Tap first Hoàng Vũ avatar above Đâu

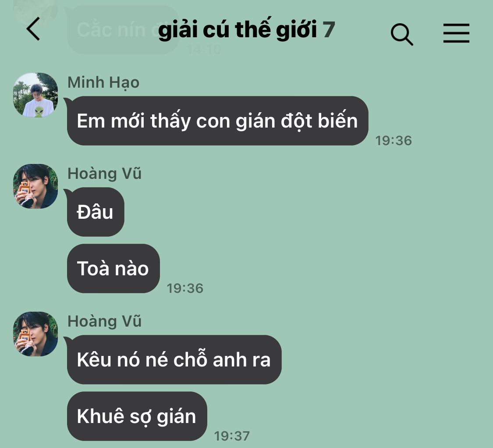[35, 186]
